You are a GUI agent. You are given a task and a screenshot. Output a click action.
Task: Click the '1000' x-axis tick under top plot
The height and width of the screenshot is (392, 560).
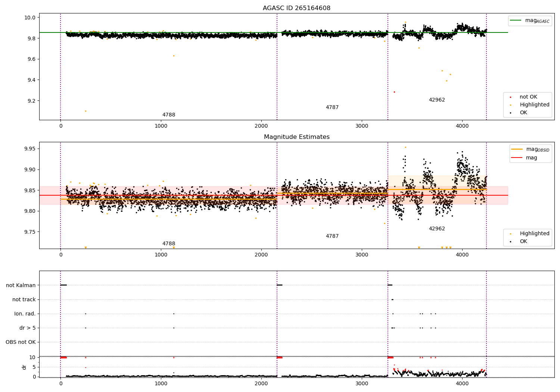161,126
